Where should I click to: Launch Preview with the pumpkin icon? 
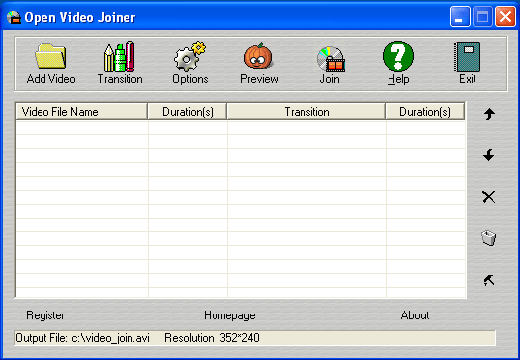coord(259,56)
